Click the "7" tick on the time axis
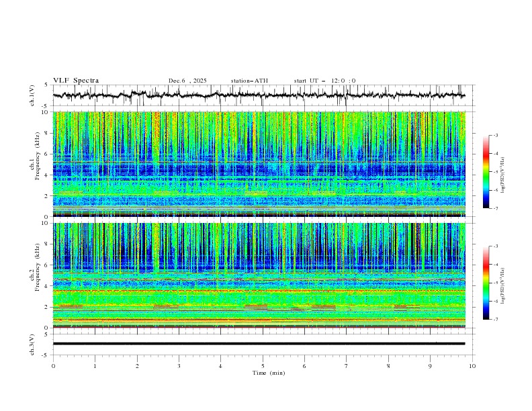The image size is (532, 411). [x=347, y=366]
